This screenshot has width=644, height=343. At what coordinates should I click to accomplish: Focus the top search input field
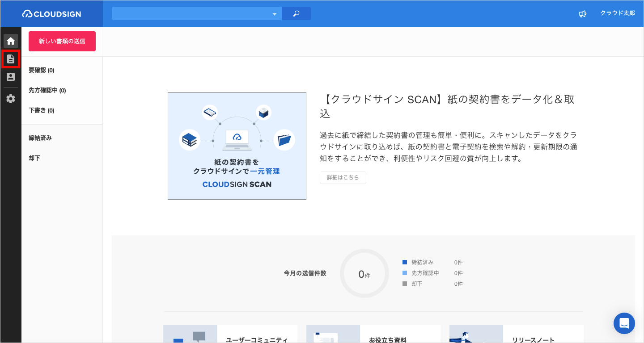point(191,14)
